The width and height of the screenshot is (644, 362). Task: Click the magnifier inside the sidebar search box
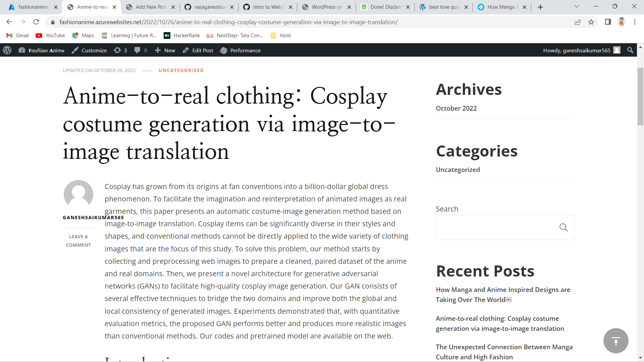tap(563, 227)
